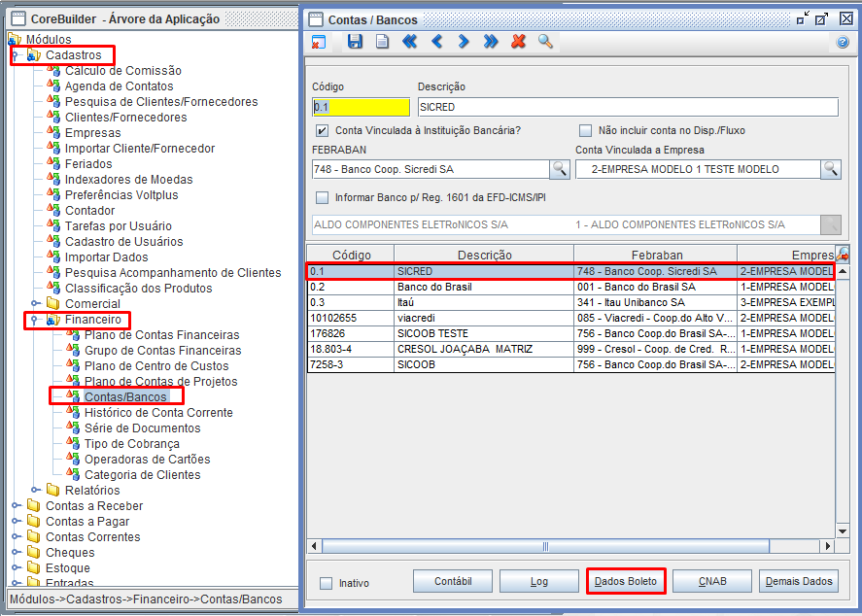Tick the Inativo checkbox
862x616 pixels.
pos(326,583)
